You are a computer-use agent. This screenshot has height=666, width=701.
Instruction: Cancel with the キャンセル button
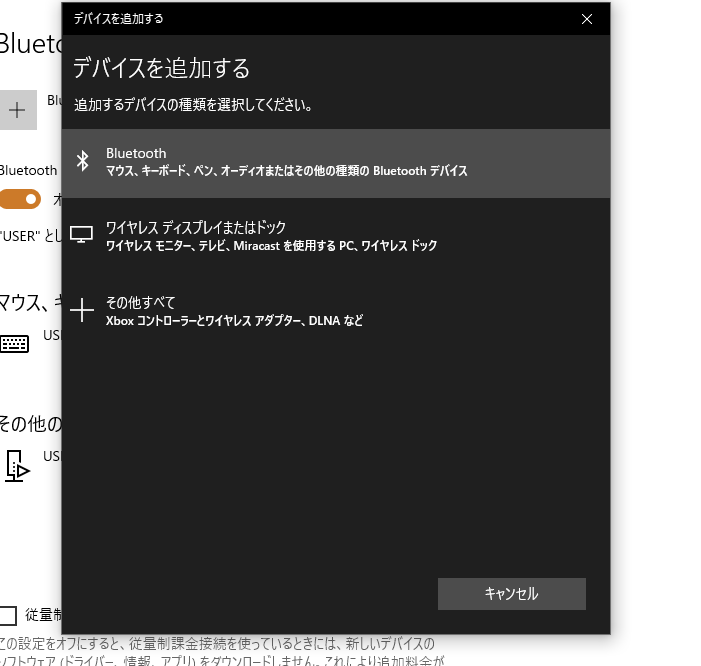tap(511, 594)
